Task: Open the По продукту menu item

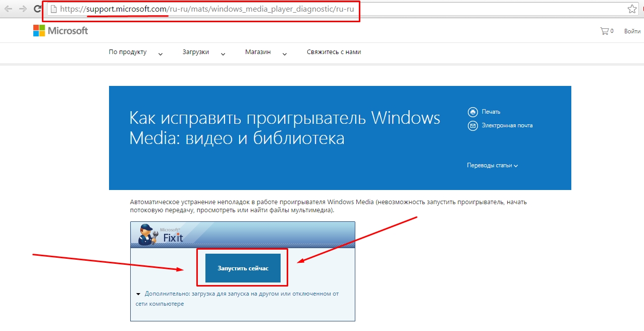Action: click(x=128, y=52)
